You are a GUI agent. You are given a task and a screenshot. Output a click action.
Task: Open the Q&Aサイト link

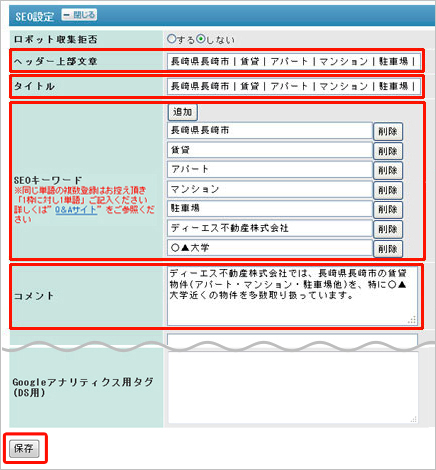(76, 210)
